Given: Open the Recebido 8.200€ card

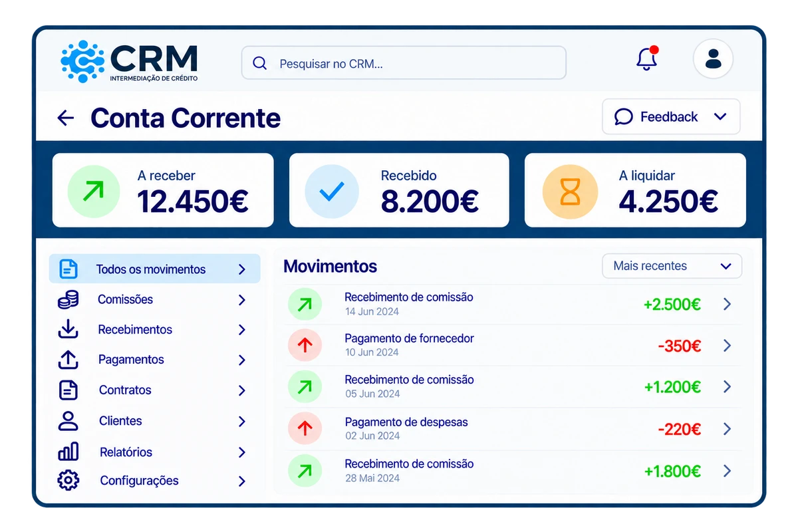Looking at the screenshot, I should (x=399, y=190).
